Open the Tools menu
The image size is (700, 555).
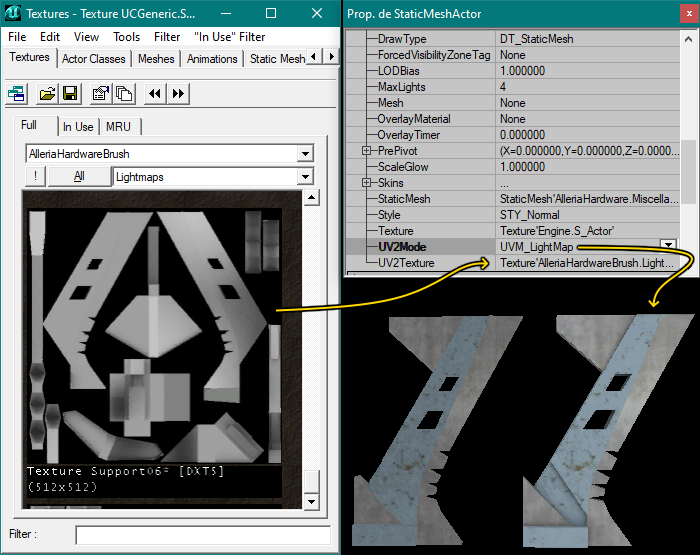[x=126, y=37]
